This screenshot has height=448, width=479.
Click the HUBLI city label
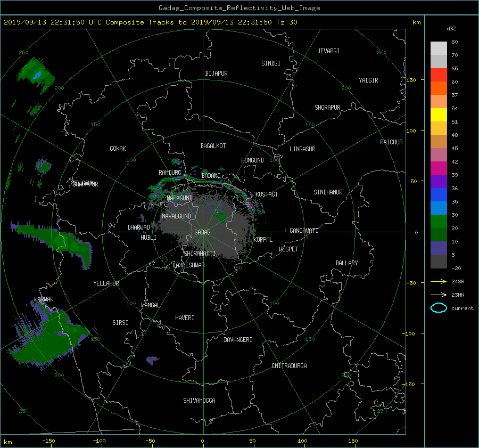coord(148,237)
